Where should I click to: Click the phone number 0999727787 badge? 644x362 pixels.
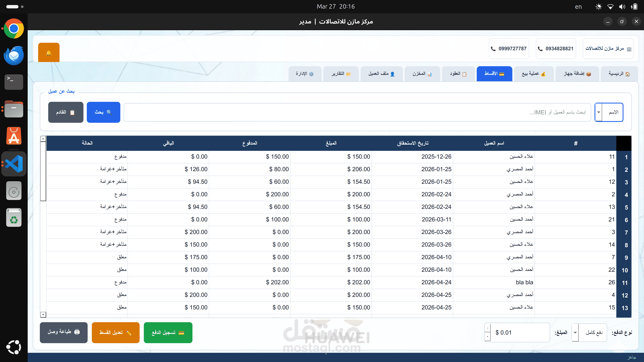coord(509,49)
